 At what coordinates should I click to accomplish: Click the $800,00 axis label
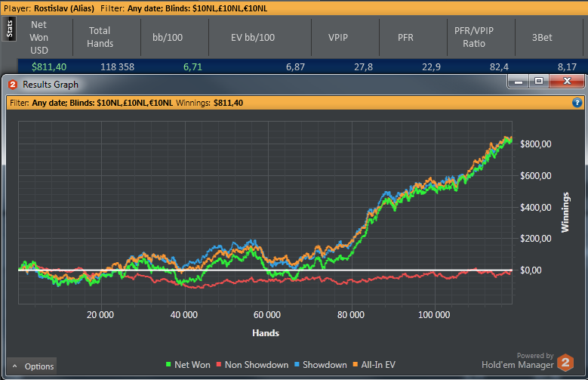535,144
